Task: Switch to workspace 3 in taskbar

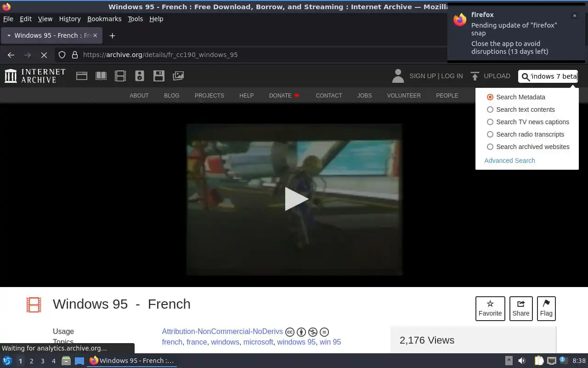Action: [42, 361]
